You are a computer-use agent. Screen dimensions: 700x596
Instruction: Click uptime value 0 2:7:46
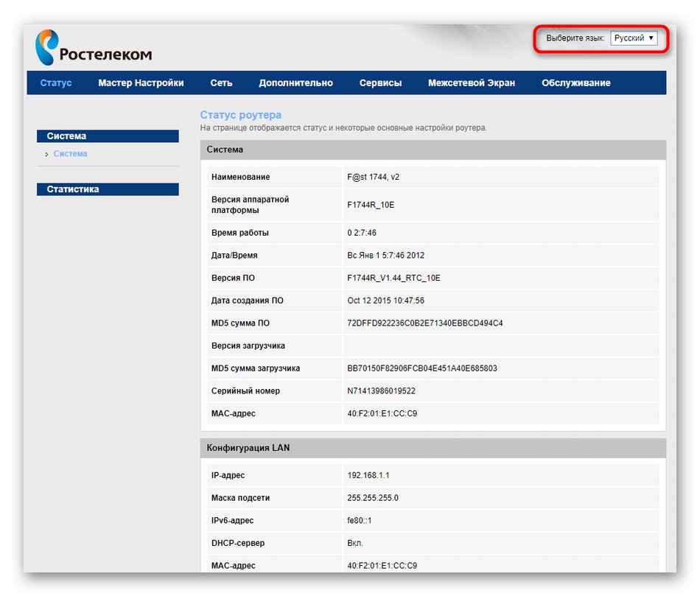click(x=362, y=233)
